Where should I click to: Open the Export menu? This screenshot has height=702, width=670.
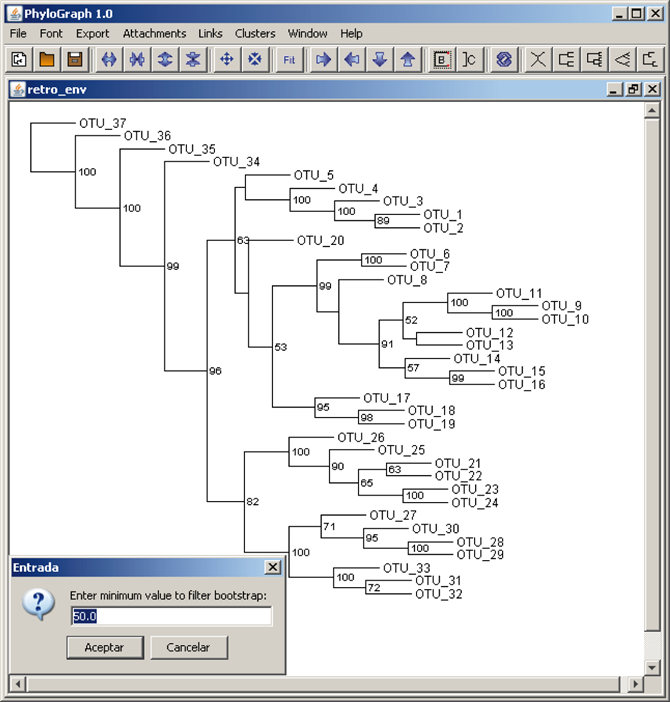(x=93, y=33)
